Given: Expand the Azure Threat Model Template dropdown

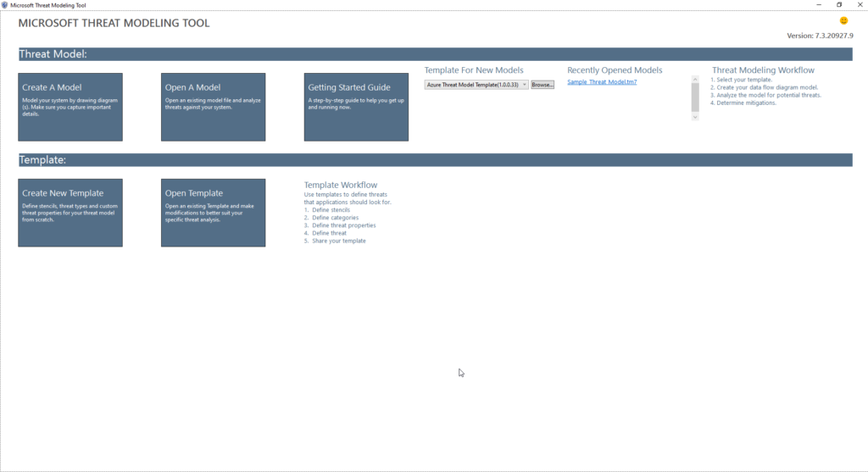Looking at the screenshot, I should pos(476,85).
